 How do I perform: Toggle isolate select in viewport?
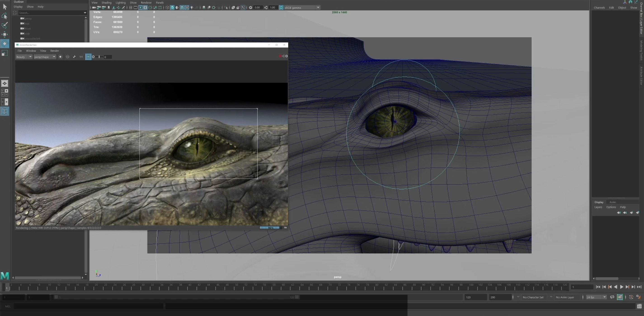tap(226, 7)
